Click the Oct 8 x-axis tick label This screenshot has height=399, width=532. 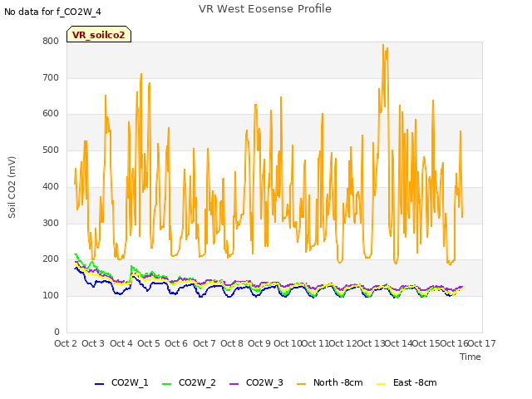click(232, 343)
